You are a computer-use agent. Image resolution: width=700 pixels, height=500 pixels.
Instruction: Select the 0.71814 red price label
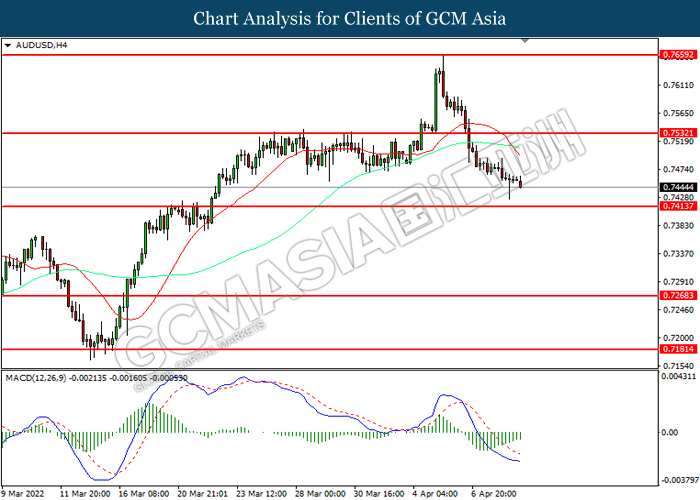click(678, 349)
